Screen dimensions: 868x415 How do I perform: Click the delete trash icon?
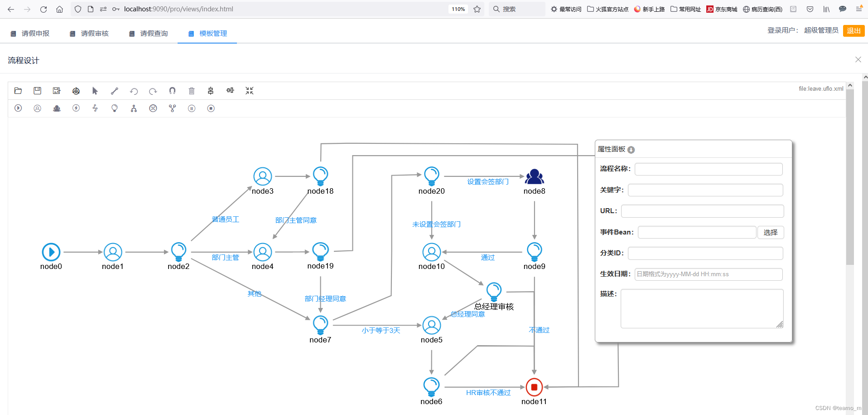[192, 91]
